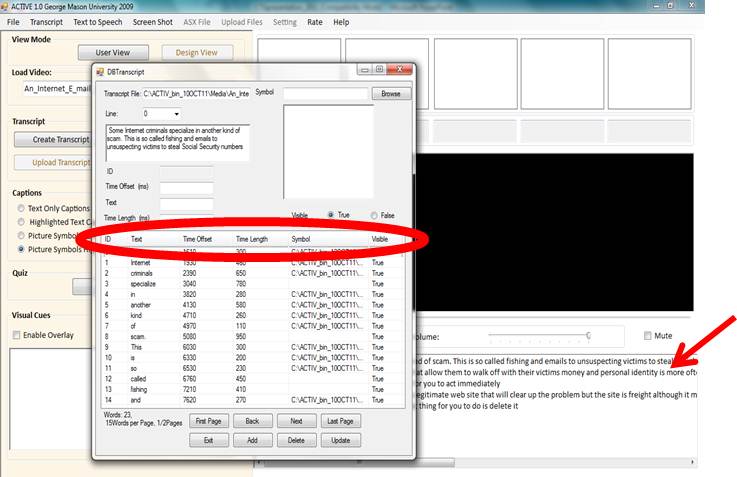Expand the Line number dropdown
The width and height of the screenshot is (737, 477).
pyautogui.click(x=176, y=114)
